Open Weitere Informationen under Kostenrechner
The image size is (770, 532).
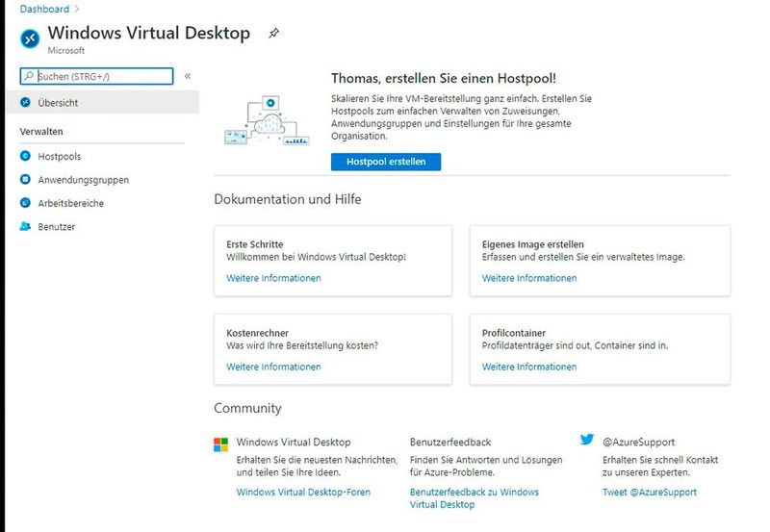coord(273,367)
